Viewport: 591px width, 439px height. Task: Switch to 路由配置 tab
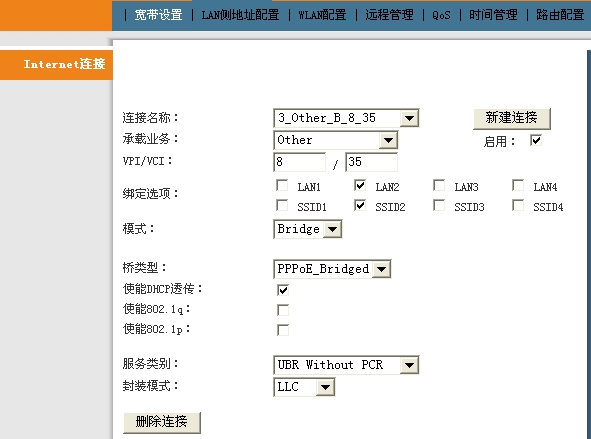(560, 15)
